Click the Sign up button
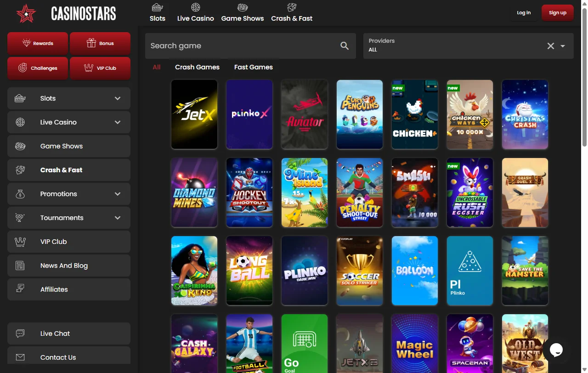The image size is (588, 373). click(557, 13)
